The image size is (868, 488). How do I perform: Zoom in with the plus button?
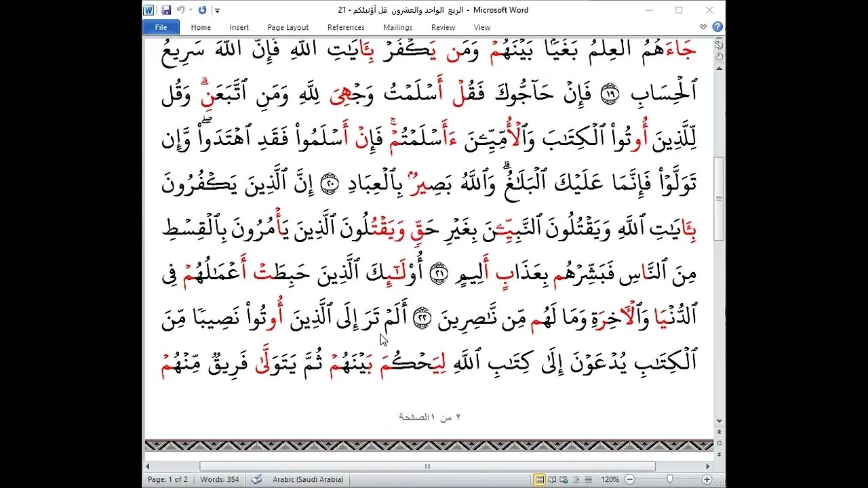tap(707, 479)
